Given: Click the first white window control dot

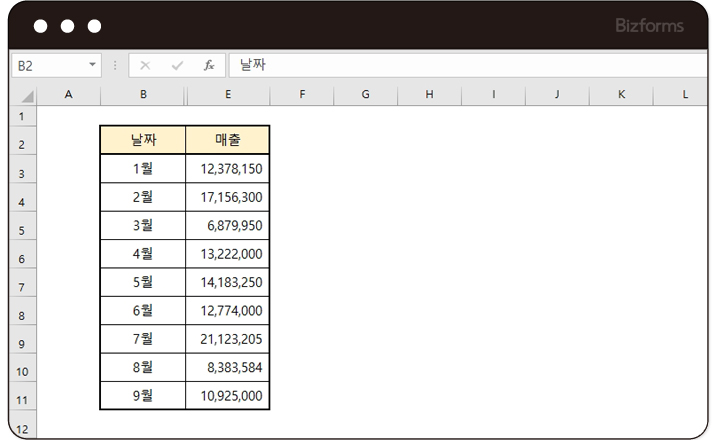Looking at the screenshot, I should [42, 26].
